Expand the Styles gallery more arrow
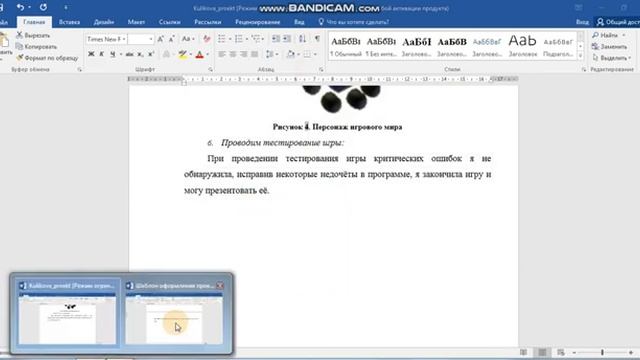This screenshot has width=640, height=360. pyautogui.click(x=580, y=56)
